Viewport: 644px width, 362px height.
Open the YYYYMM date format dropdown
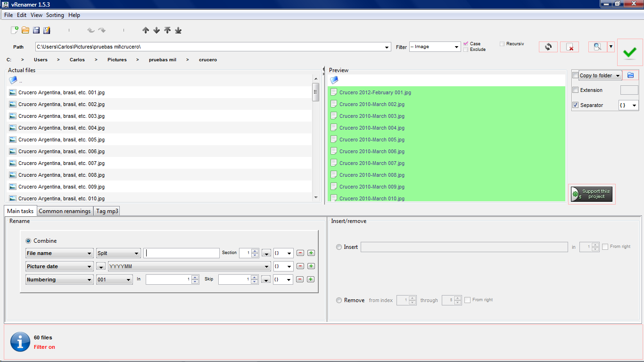point(190,266)
